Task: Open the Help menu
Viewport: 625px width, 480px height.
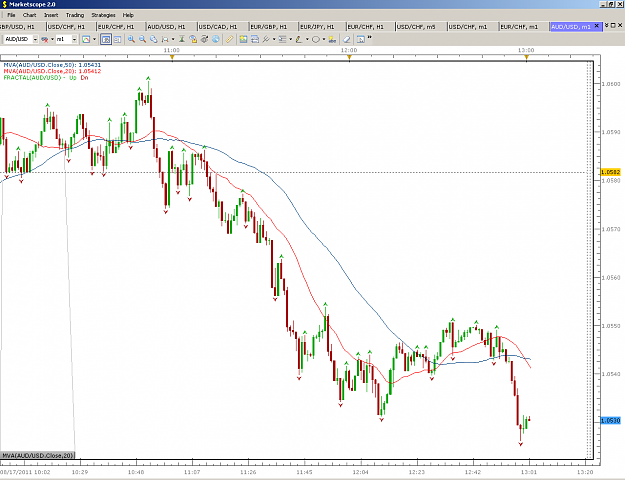Action: [128, 15]
